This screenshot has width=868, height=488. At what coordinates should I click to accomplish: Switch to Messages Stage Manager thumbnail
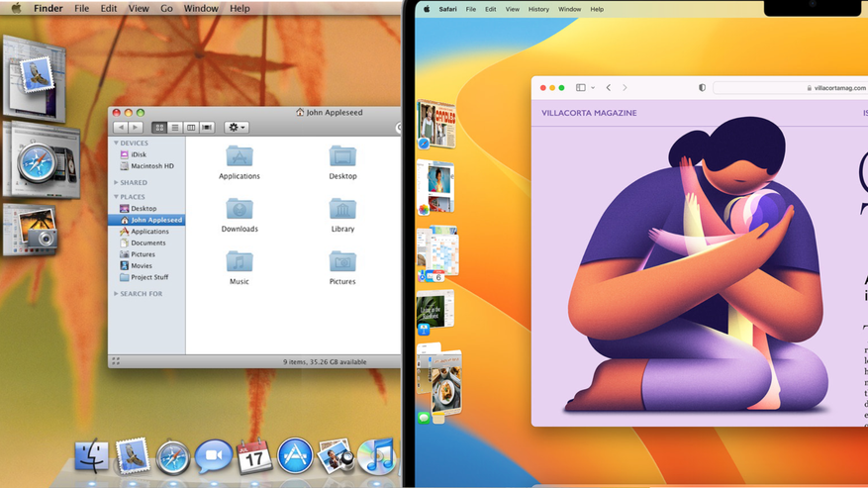tap(438, 384)
